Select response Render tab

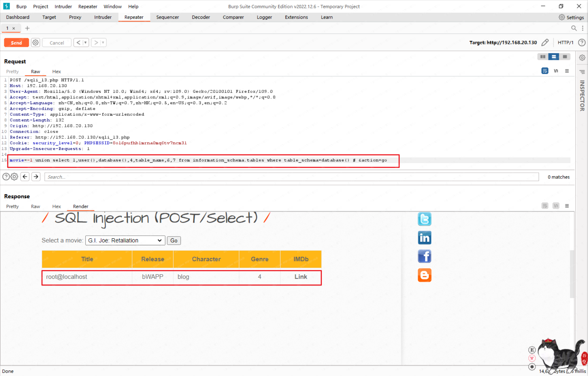click(x=81, y=206)
